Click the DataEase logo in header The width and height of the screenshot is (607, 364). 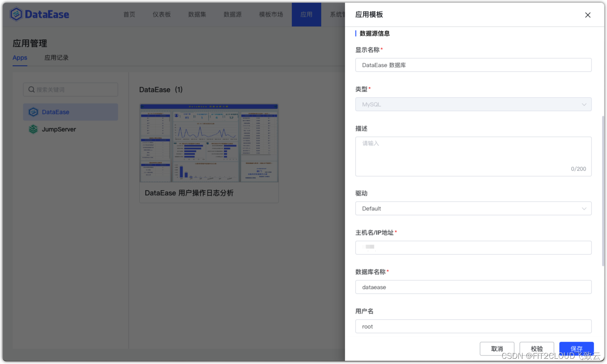[39, 14]
